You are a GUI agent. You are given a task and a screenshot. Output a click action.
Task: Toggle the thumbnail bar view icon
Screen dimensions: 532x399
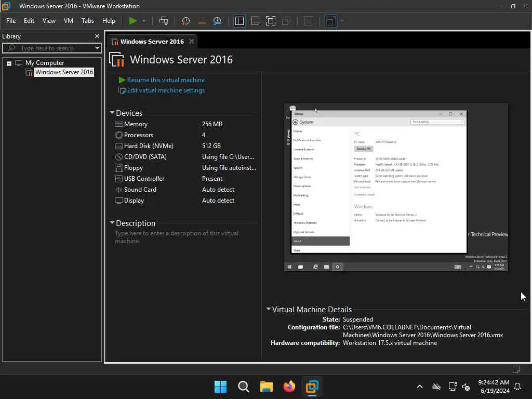point(255,21)
